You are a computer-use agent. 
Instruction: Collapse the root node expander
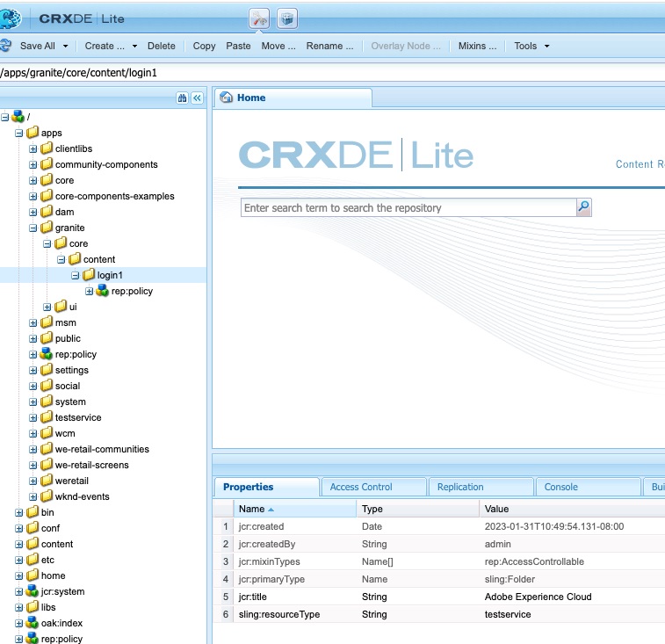click(4, 117)
